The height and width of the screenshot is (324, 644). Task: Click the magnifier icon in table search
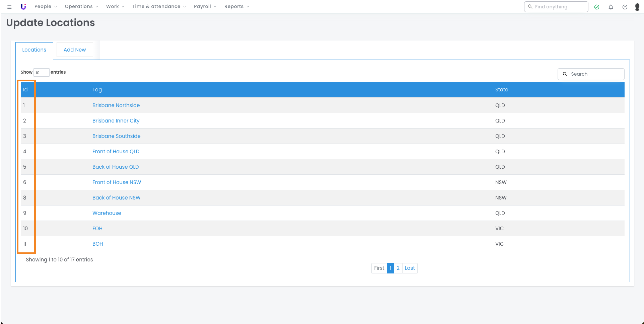[565, 74]
